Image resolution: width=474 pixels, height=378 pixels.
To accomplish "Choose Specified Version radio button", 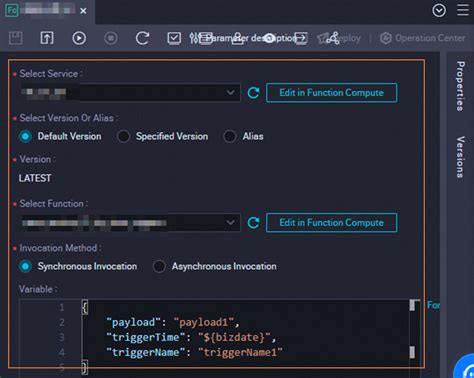I will pos(124,136).
